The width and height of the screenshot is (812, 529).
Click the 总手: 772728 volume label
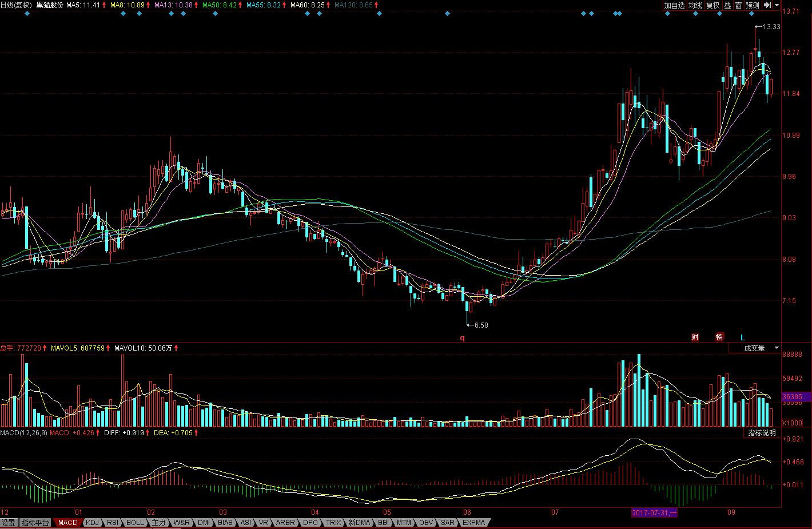pos(20,348)
